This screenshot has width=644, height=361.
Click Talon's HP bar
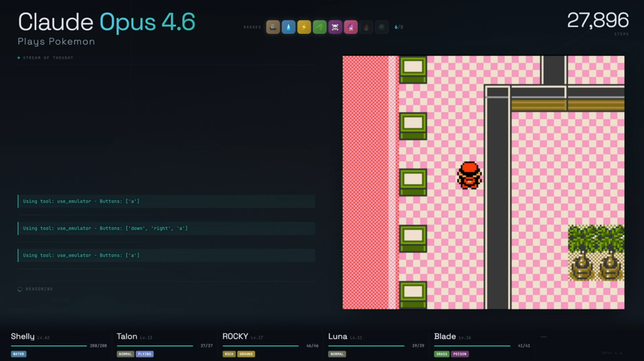(155, 346)
